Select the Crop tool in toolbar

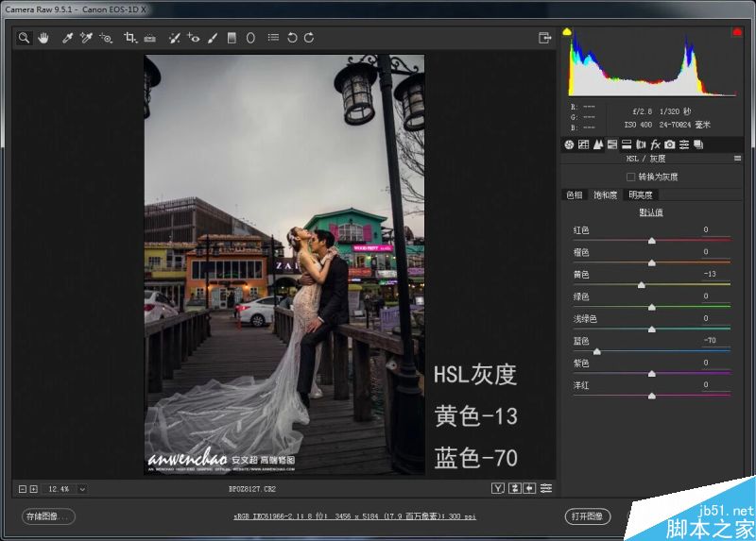pyautogui.click(x=130, y=38)
